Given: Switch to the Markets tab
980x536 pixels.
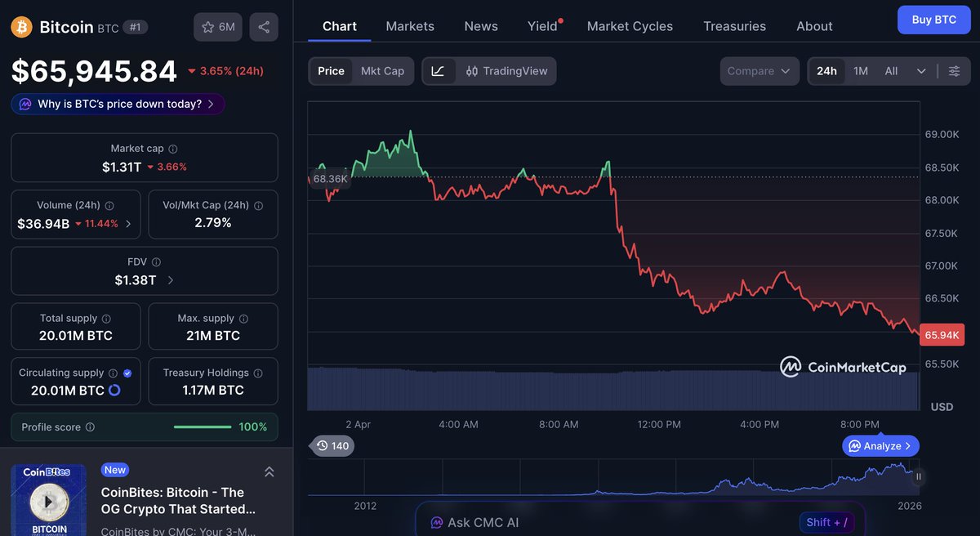Looking at the screenshot, I should pyautogui.click(x=410, y=26).
